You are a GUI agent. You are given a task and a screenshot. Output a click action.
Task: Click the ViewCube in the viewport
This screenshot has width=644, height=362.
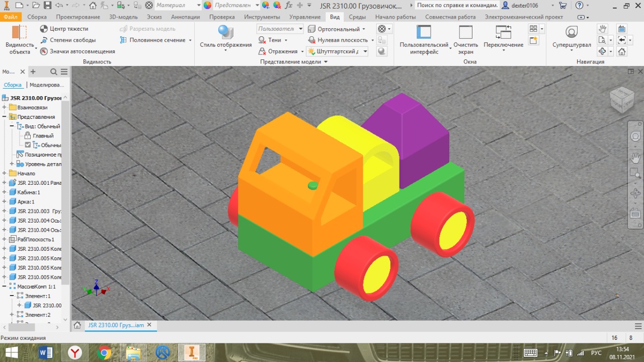(x=622, y=99)
